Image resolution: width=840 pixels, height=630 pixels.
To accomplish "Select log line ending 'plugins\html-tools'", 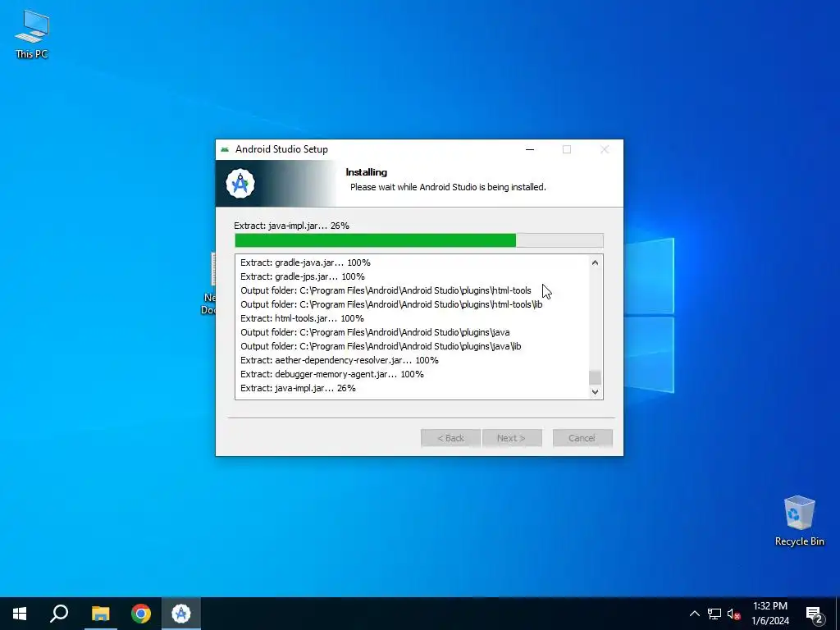I will [386, 290].
